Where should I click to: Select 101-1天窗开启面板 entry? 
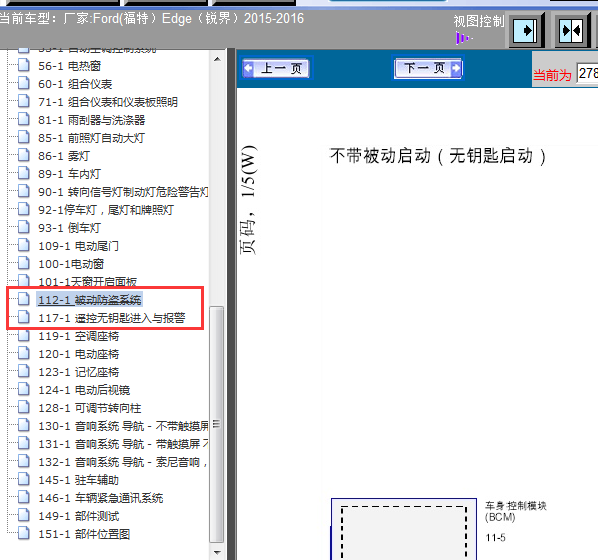(87, 282)
